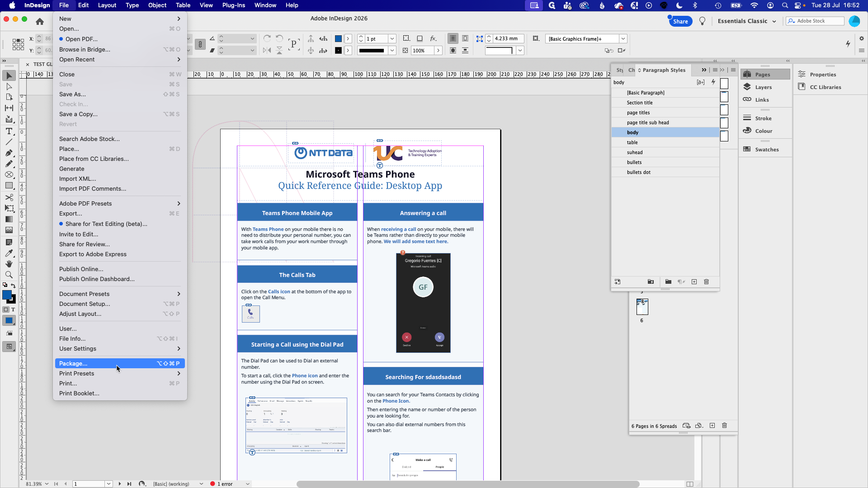Image resolution: width=868 pixels, height=488 pixels.
Task: Click the Share button
Action: [680, 21]
